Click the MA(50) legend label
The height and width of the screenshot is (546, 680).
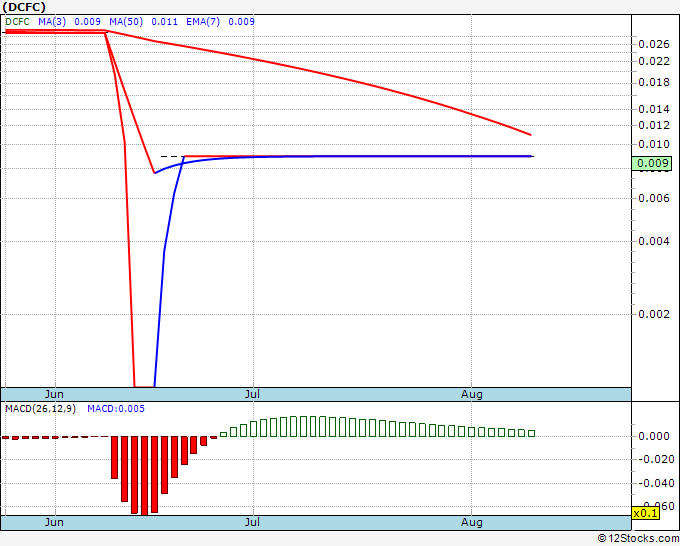click(x=126, y=22)
